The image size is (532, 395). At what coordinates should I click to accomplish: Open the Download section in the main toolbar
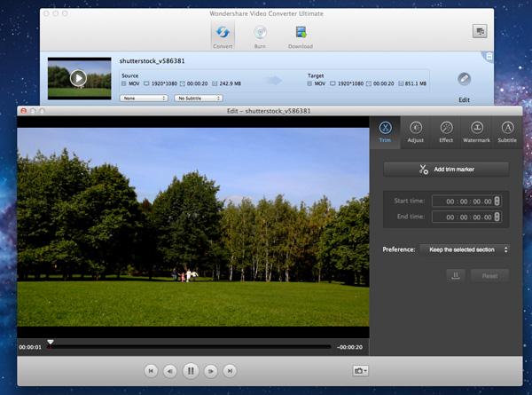coord(301,36)
